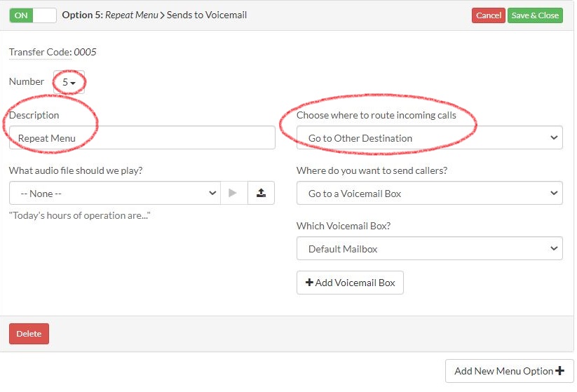
Task: Open the Number 5 dropdown
Action: click(x=69, y=82)
